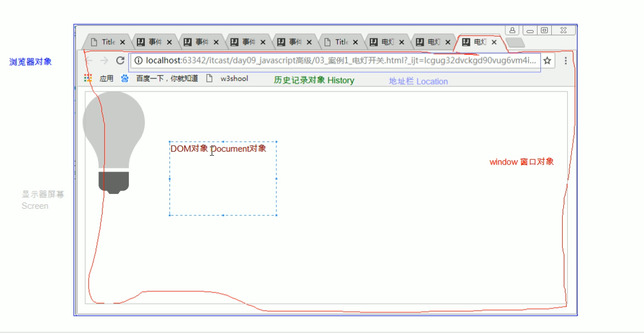This screenshot has height=333, width=644.
Task: View site info icon before localhost
Action: [x=139, y=61]
